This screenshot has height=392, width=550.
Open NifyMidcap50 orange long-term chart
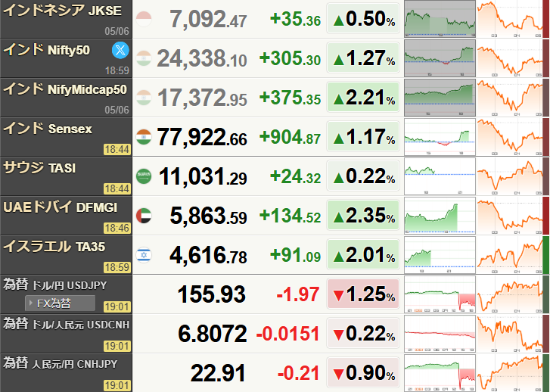(510, 98)
